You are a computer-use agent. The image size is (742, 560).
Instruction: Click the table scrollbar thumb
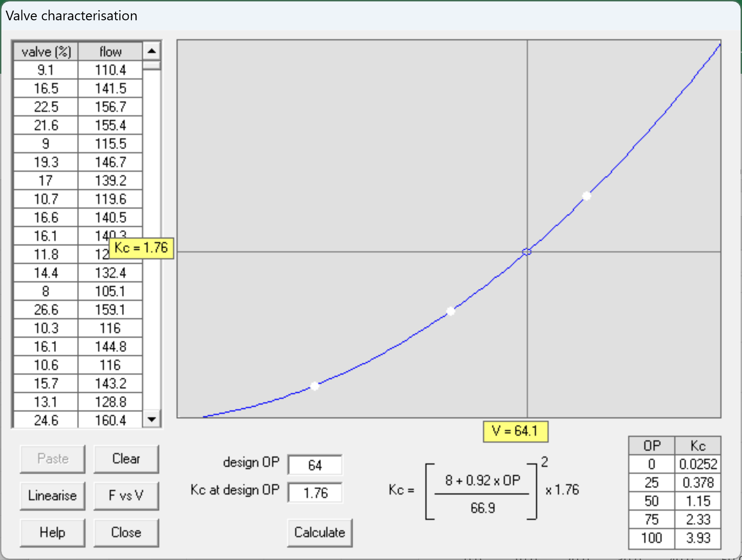pos(151,65)
